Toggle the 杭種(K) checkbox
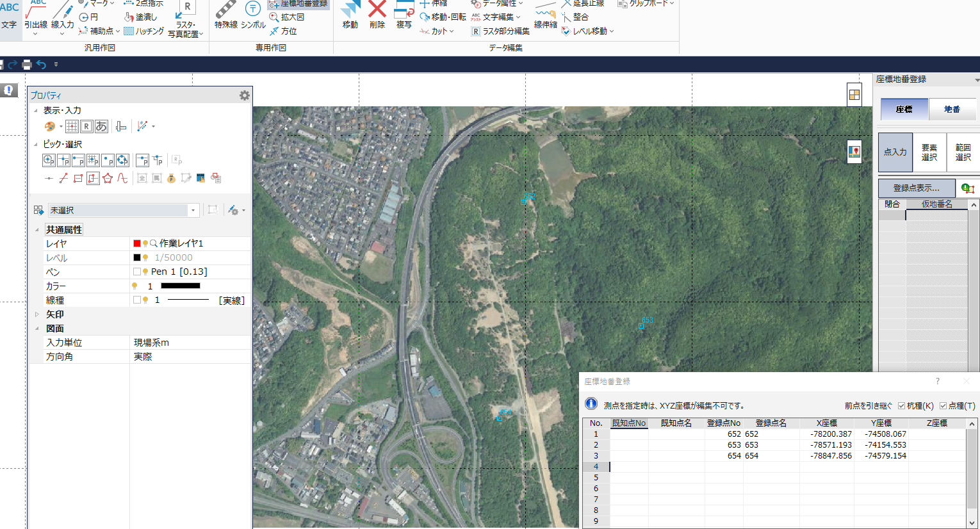Image resolution: width=980 pixels, height=529 pixels. click(x=901, y=405)
